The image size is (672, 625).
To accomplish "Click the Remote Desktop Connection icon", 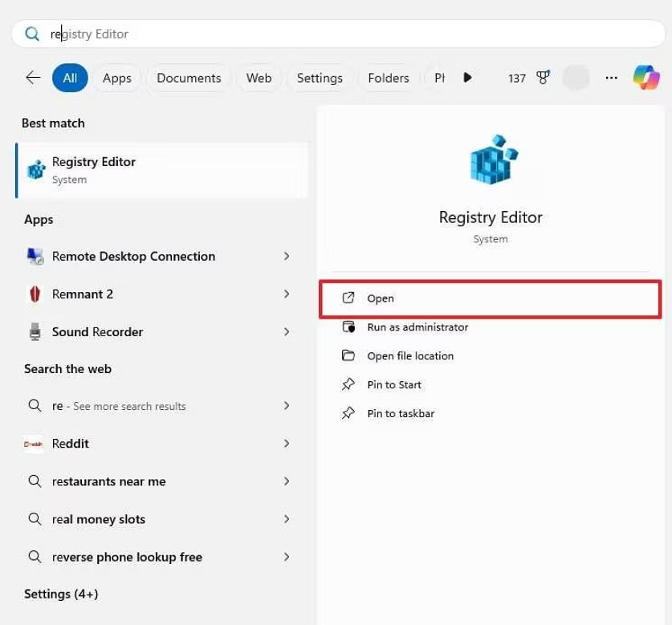I will click(x=35, y=256).
